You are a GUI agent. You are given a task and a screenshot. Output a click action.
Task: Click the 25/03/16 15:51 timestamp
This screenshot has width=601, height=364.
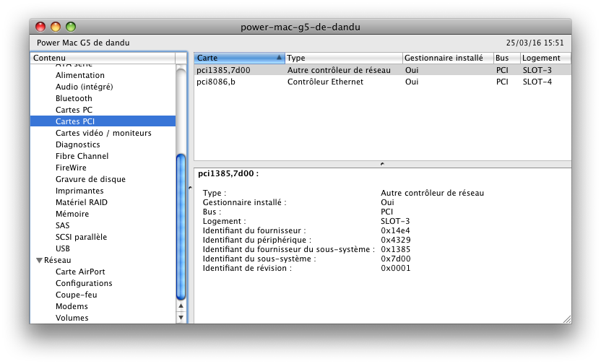pyautogui.click(x=535, y=43)
